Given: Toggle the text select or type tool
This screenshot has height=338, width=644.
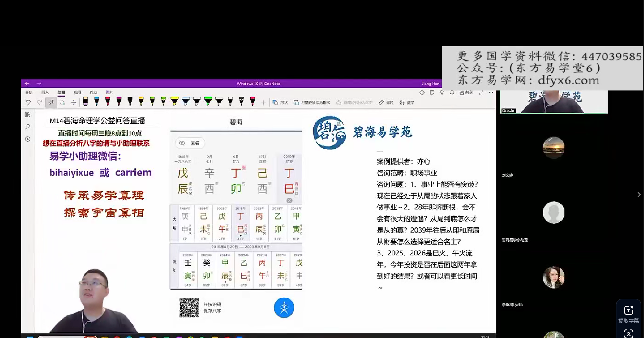Looking at the screenshot, I should coord(51,102).
